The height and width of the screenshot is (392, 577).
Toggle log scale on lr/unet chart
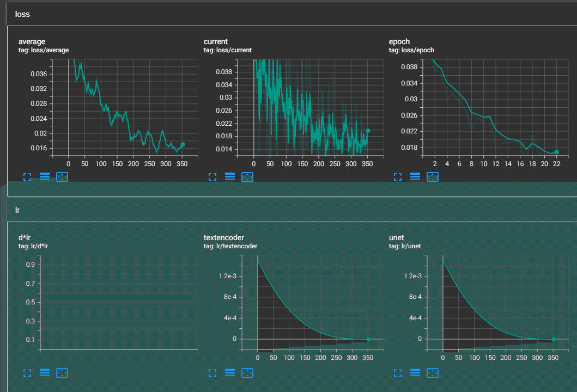[415, 373]
